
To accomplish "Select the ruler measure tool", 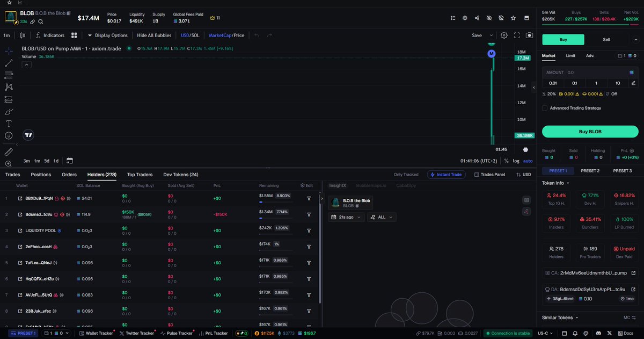I will tap(9, 152).
